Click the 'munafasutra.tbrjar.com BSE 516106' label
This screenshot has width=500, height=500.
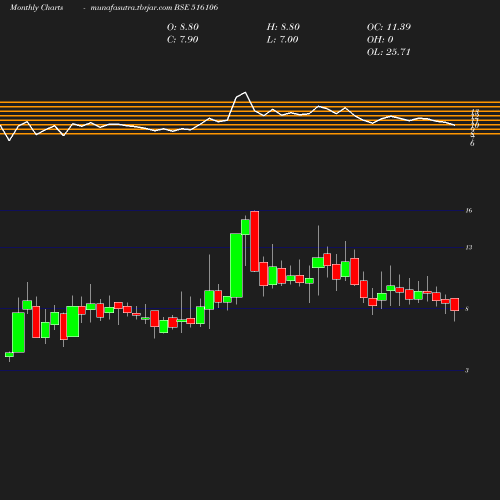[x=154, y=7]
